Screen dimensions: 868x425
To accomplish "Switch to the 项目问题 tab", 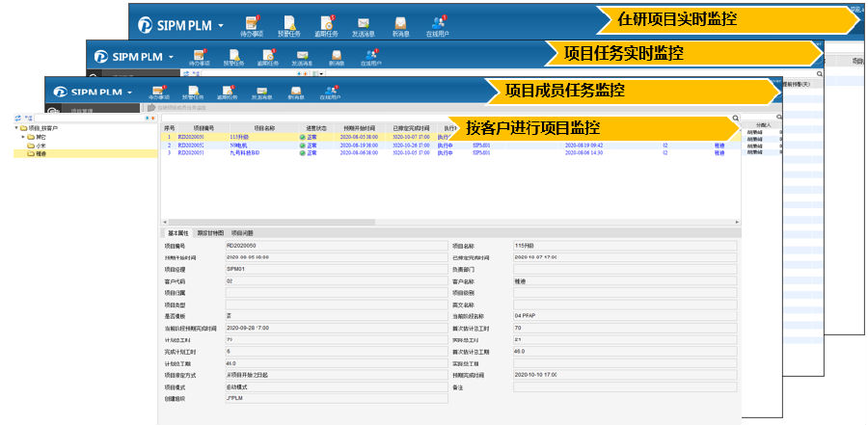I will pos(242,233).
